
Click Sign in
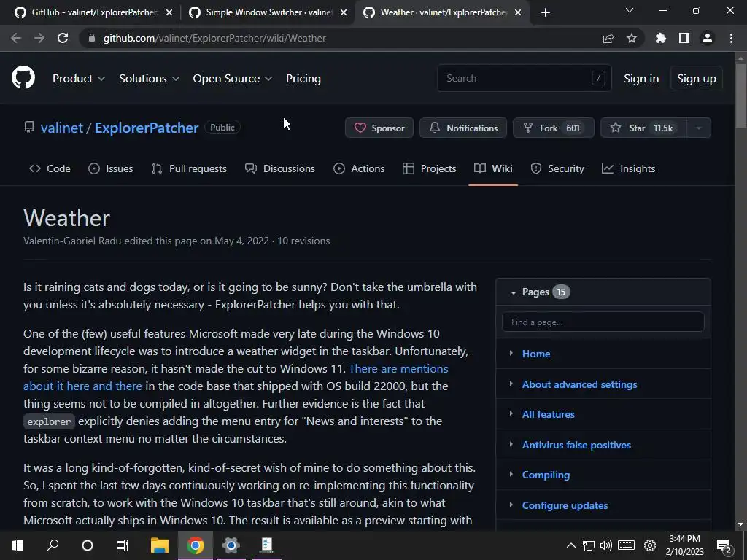[641, 79]
